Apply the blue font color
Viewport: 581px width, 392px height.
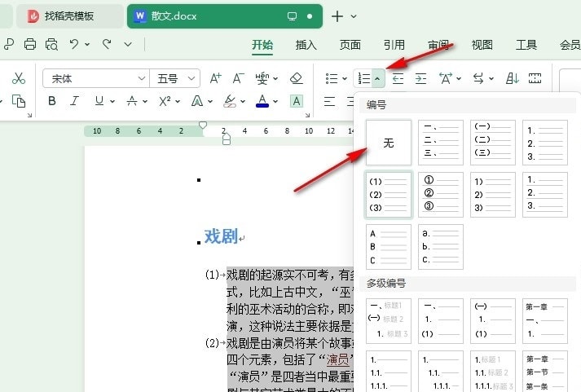(262, 101)
